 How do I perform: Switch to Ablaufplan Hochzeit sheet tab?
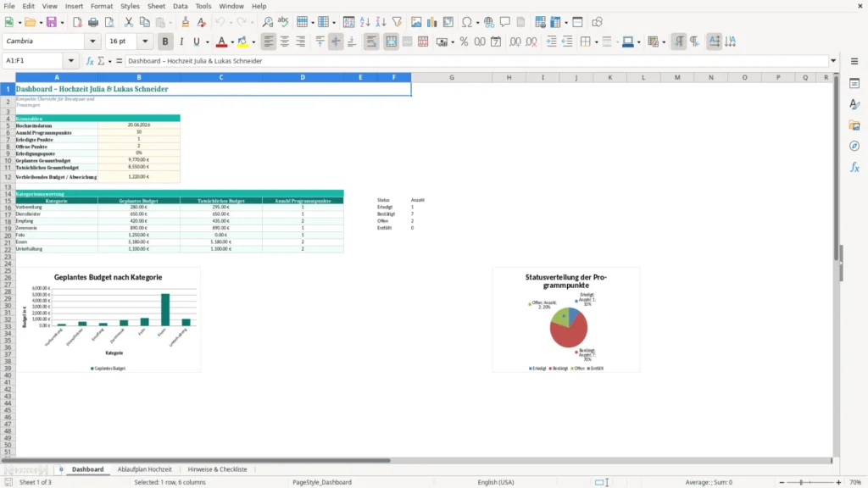tap(144, 469)
